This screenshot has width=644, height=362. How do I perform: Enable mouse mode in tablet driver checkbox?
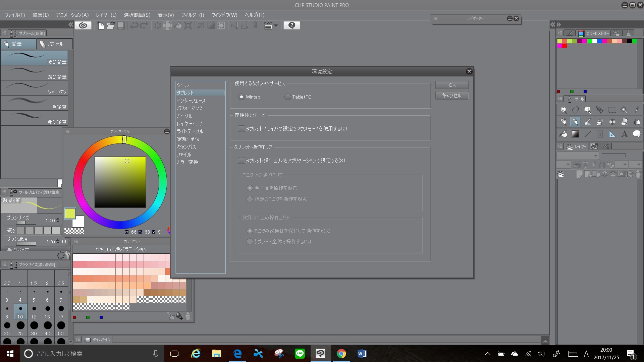coord(241,129)
